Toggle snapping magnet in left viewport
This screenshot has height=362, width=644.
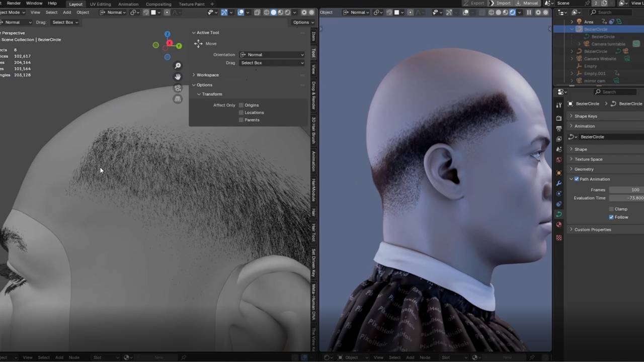pyautogui.click(x=146, y=12)
